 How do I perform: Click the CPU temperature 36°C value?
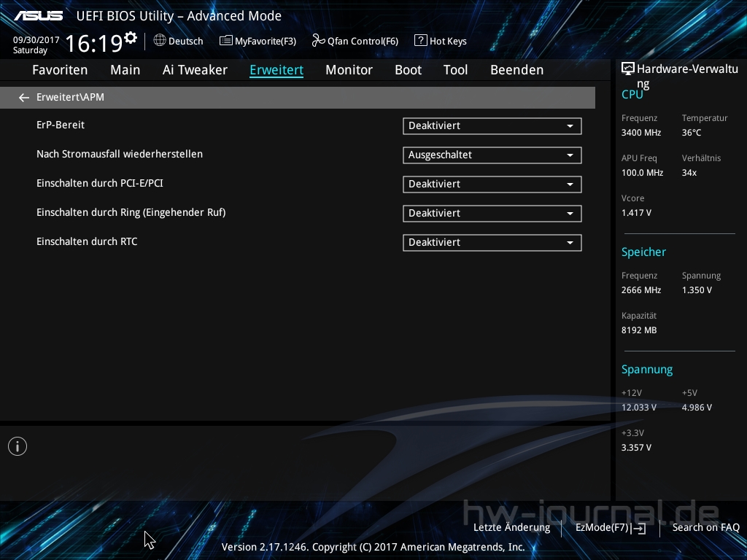(692, 133)
